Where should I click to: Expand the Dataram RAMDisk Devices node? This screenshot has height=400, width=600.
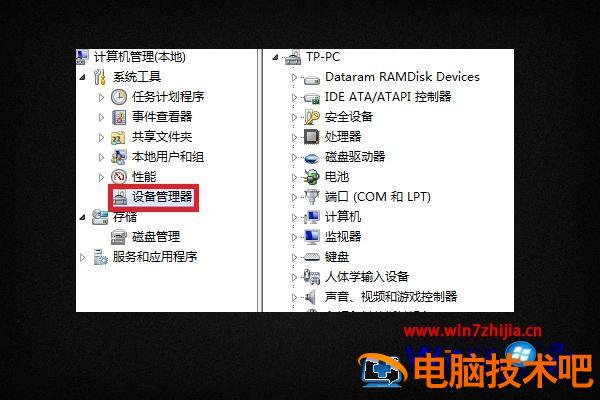click(294, 77)
